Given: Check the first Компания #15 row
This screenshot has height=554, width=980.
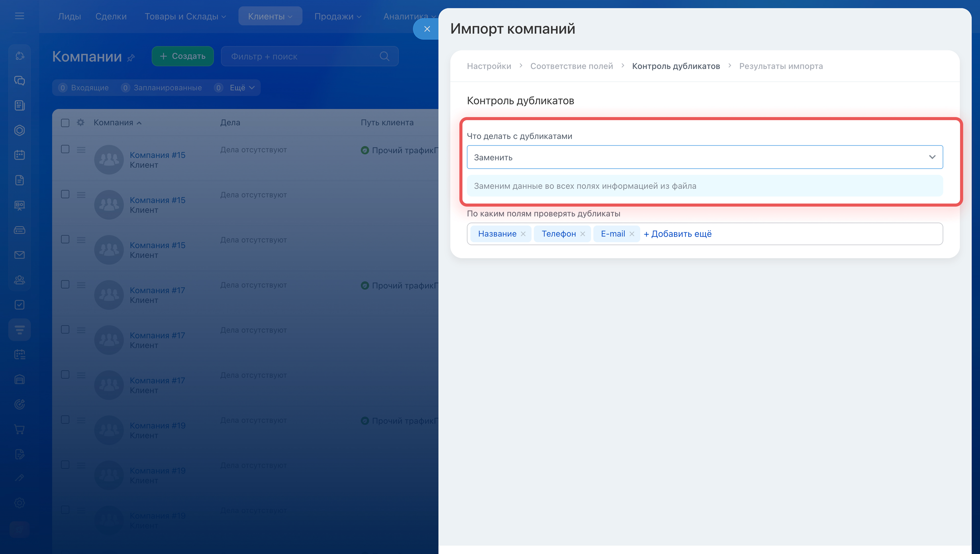Looking at the screenshot, I should click(65, 149).
